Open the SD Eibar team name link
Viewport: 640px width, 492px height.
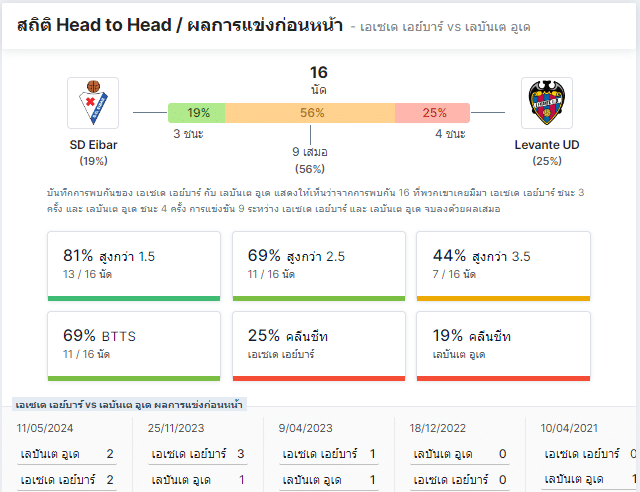[93, 145]
